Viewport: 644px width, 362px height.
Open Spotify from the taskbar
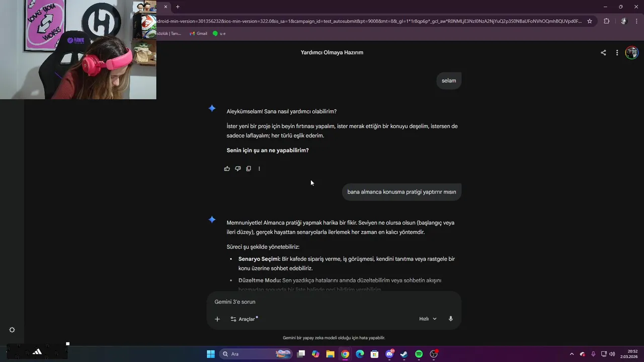click(x=419, y=354)
